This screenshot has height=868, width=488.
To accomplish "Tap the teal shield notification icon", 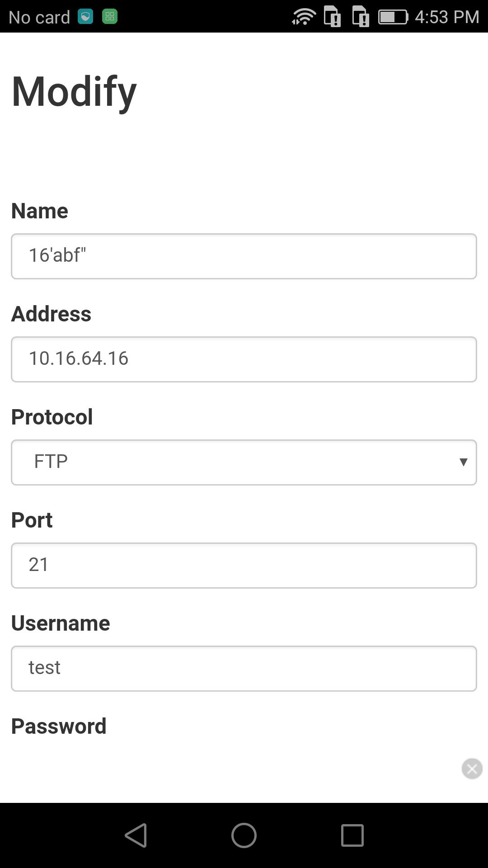I will pos(85,17).
